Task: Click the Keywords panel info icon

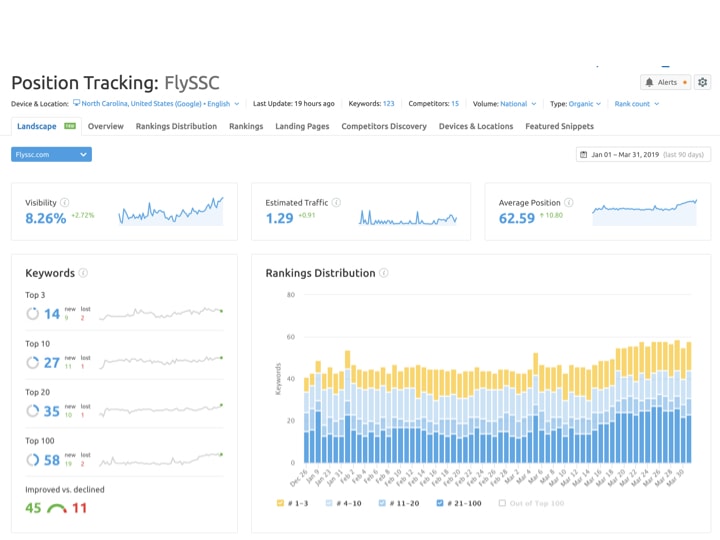Action: 83,273
